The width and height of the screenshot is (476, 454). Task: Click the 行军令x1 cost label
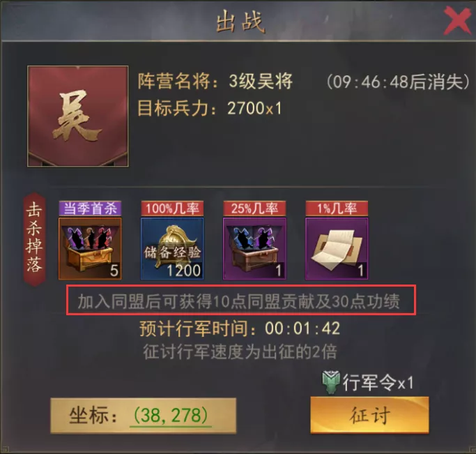coord(378,382)
